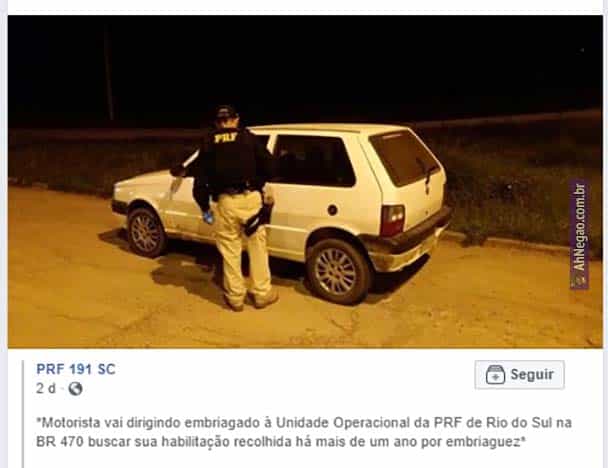Click the public globe privacy icon
This screenshot has height=468, width=608.
75,389
